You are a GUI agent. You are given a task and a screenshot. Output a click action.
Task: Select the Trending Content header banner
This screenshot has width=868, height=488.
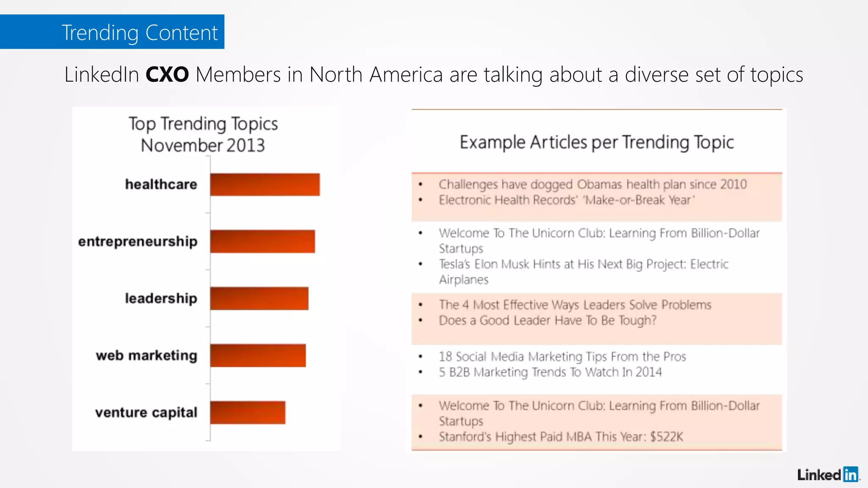coord(112,32)
